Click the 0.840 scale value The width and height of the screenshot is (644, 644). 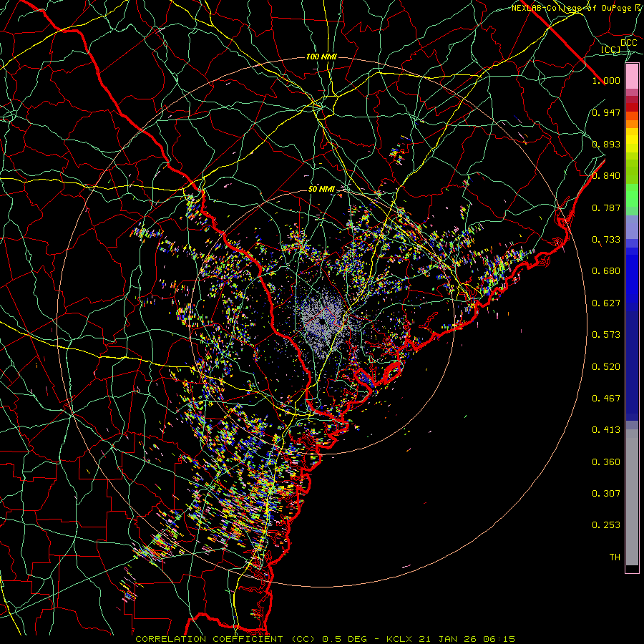coord(606,176)
